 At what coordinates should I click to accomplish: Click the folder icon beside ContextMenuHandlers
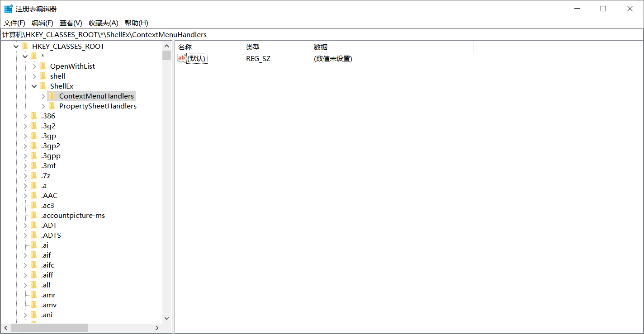[x=52, y=96]
